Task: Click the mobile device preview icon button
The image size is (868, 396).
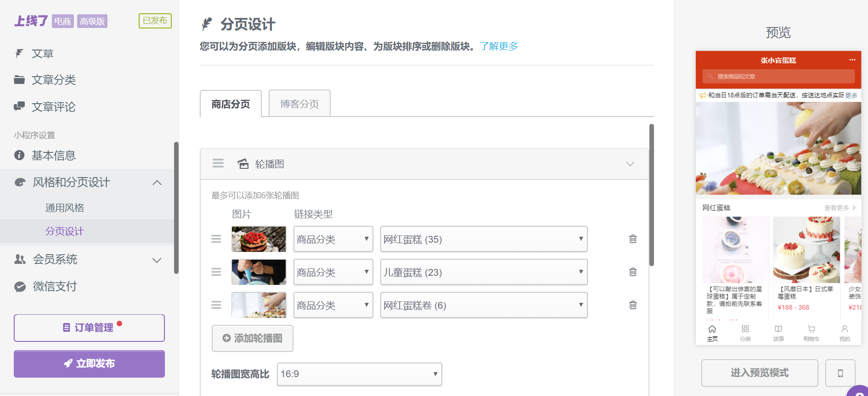Action: pos(840,373)
